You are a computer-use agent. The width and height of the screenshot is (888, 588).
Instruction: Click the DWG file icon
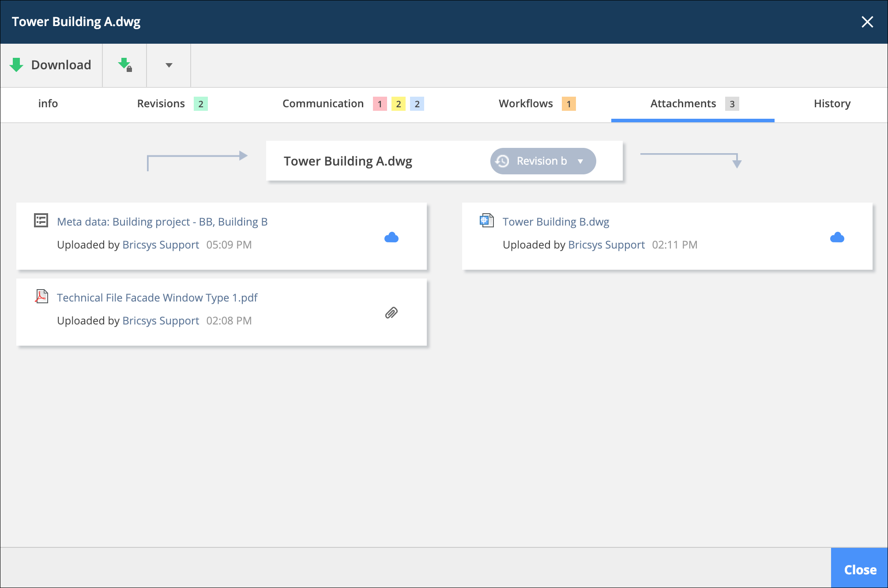point(487,220)
